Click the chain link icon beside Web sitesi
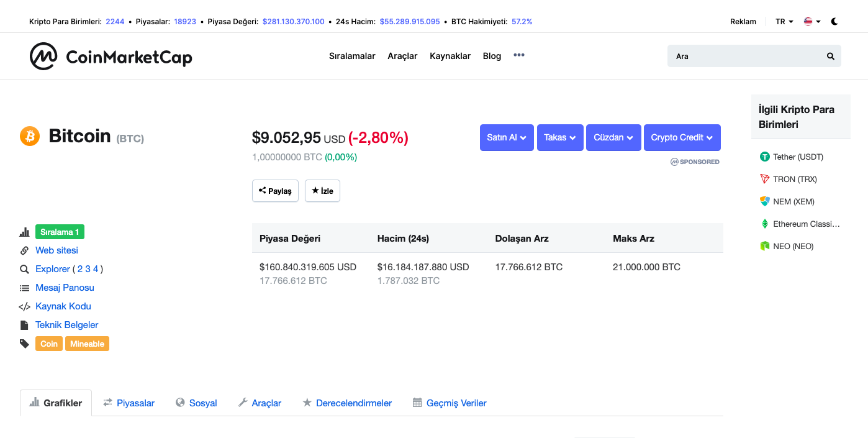This screenshot has height=438, width=868. click(x=24, y=250)
